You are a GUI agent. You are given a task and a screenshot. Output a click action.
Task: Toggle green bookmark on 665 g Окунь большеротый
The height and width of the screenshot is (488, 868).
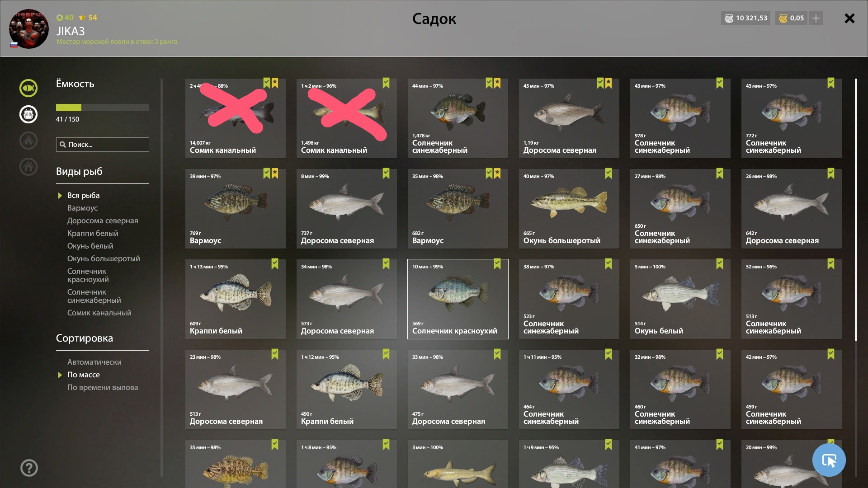coord(609,174)
